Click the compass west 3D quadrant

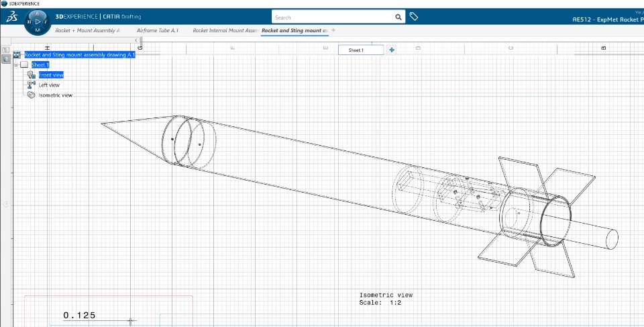29,21
